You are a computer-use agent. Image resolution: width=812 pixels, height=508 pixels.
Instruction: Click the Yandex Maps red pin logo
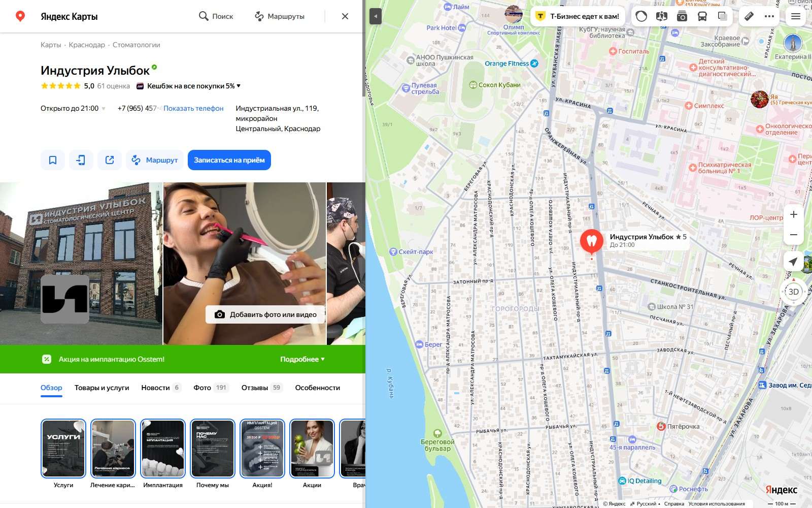[x=20, y=16]
